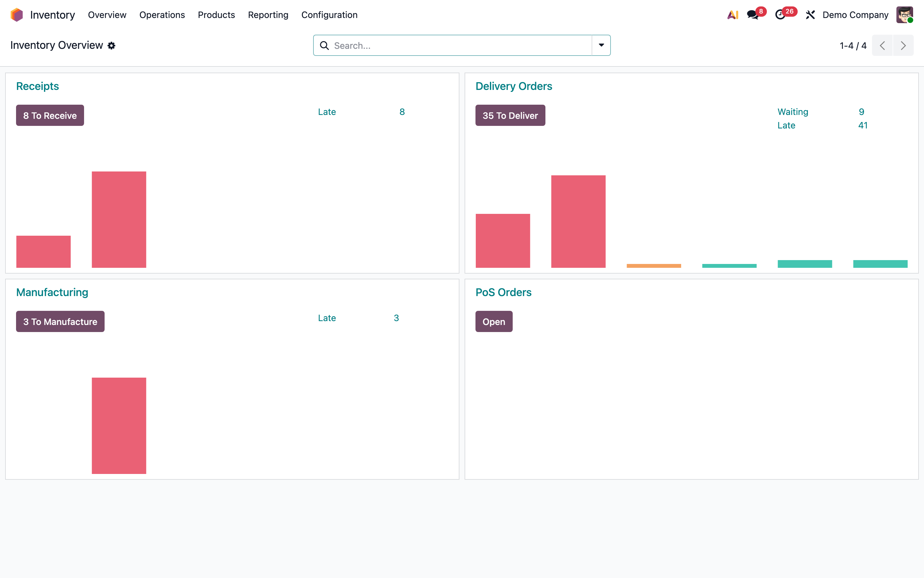Open the Reporting menu
Viewport: 924px width, 578px height.
coord(268,15)
